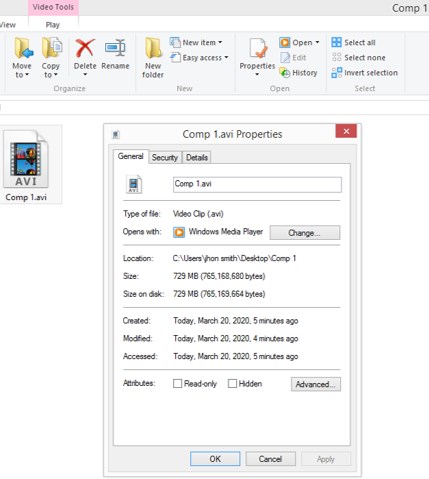Click the location path C:\Users\jhon smith\Desktop\Comp 1
429x479 pixels.
point(234,258)
